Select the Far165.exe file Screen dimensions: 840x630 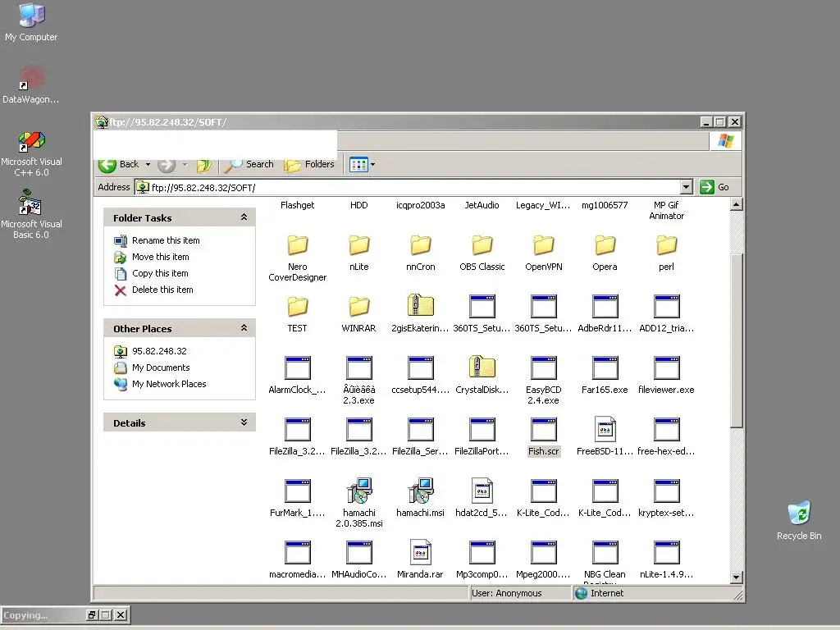(605, 376)
